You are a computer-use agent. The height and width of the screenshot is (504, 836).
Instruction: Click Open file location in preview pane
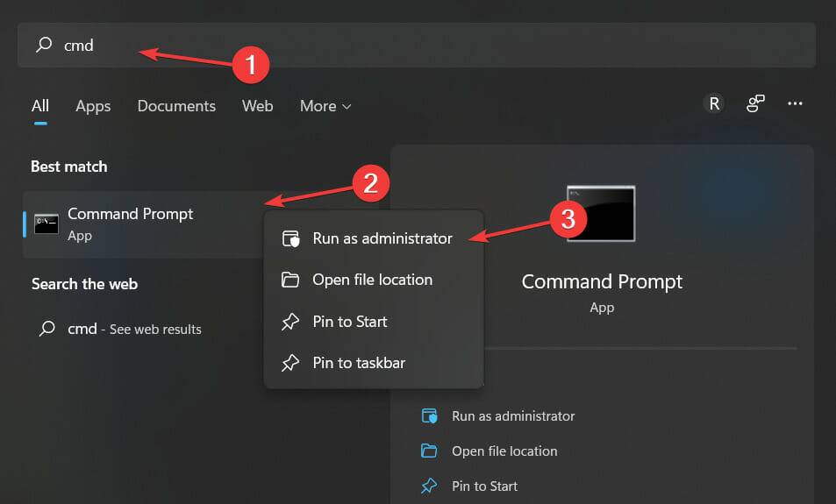pyautogui.click(x=504, y=451)
